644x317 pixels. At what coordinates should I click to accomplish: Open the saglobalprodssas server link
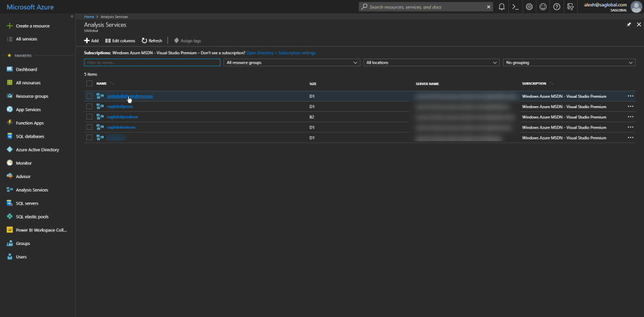coord(122,117)
